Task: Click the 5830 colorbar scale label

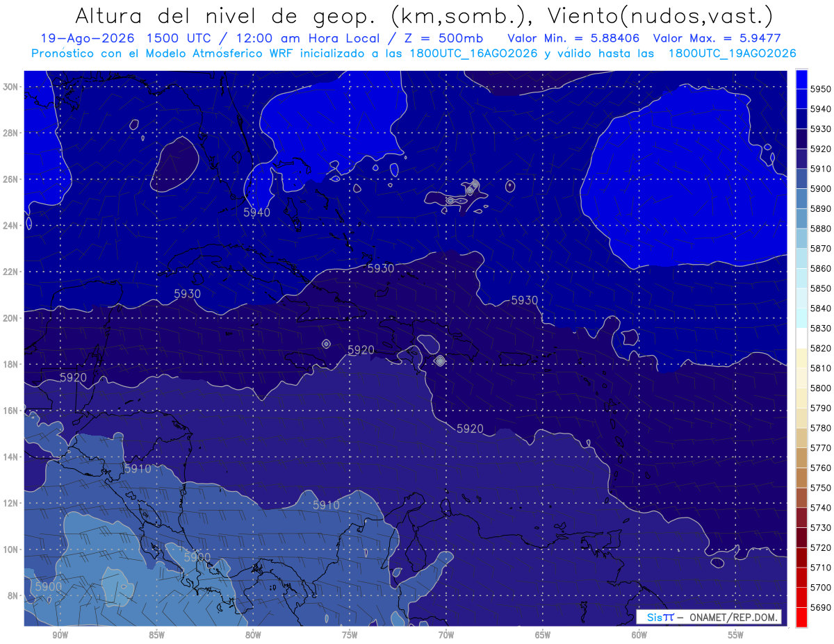Action: point(821,328)
